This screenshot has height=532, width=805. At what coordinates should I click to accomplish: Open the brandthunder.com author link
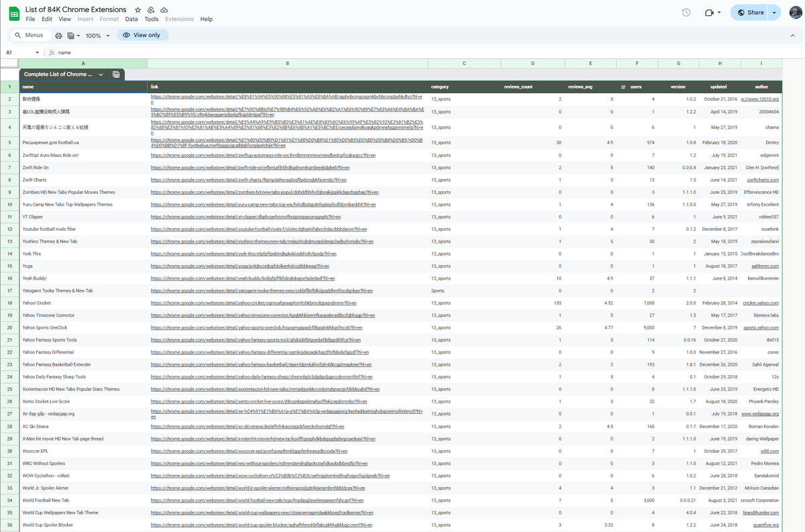(760, 512)
